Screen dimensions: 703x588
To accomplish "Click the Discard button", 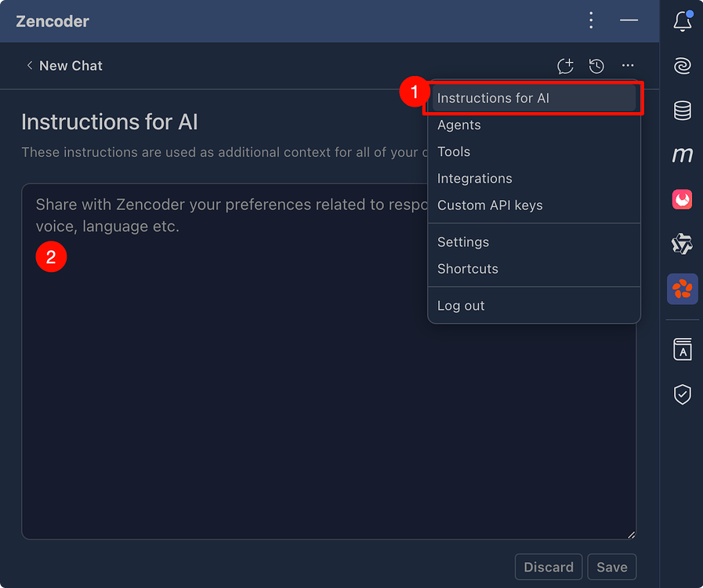I will [x=549, y=567].
